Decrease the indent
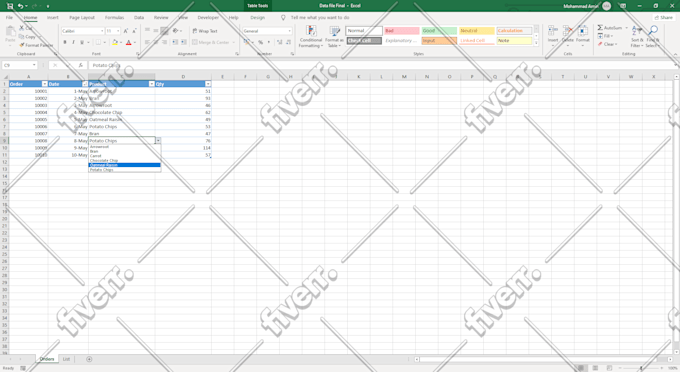The width and height of the screenshot is (680, 372). pyautogui.click(x=175, y=42)
